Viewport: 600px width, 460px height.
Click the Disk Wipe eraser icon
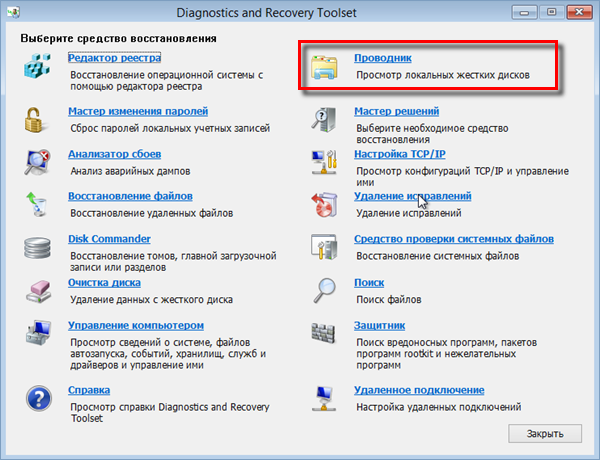coord(38,292)
